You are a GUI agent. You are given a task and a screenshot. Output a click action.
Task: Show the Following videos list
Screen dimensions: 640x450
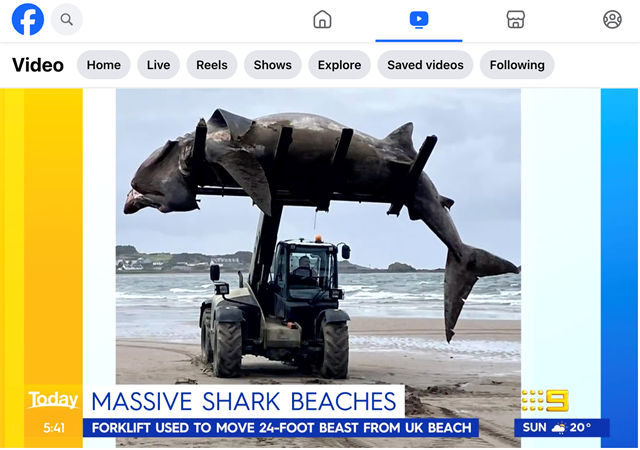pyautogui.click(x=517, y=65)
